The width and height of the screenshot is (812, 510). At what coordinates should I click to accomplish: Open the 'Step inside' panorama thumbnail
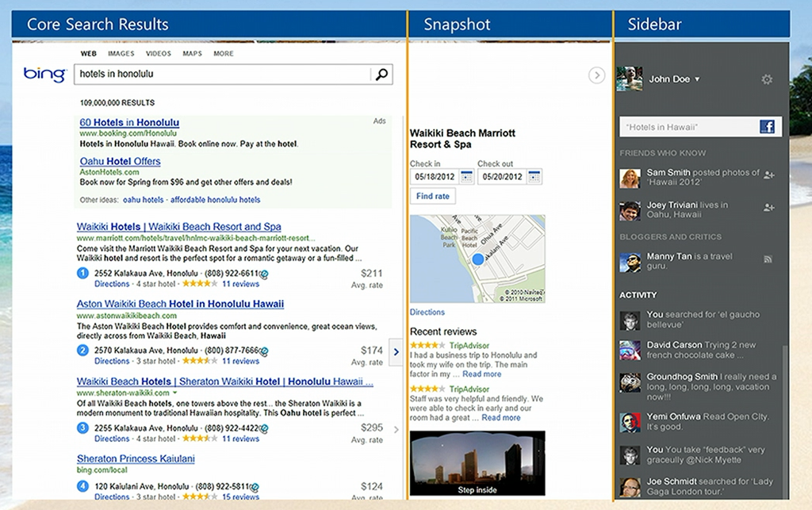[x=477, y=463]
